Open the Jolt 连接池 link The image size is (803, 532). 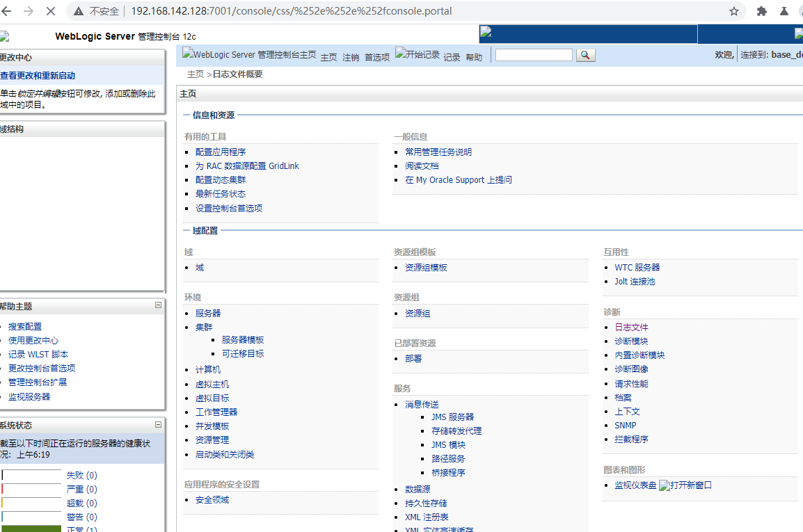(x=635, y=281)
